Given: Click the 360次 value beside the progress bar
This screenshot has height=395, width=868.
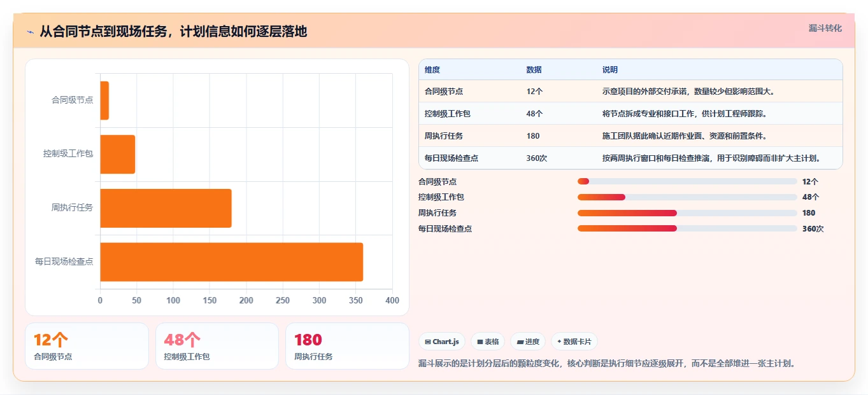Looking at the screenshot, I should (x=813, y=229).
